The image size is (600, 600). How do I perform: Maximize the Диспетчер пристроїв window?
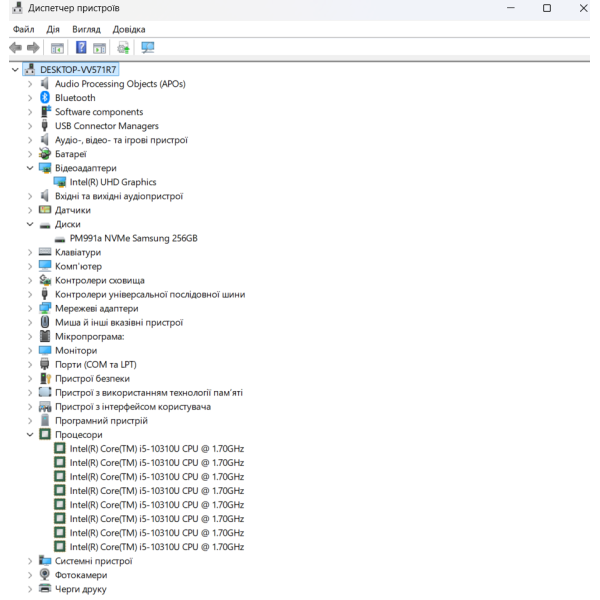(x=547, y=8)
